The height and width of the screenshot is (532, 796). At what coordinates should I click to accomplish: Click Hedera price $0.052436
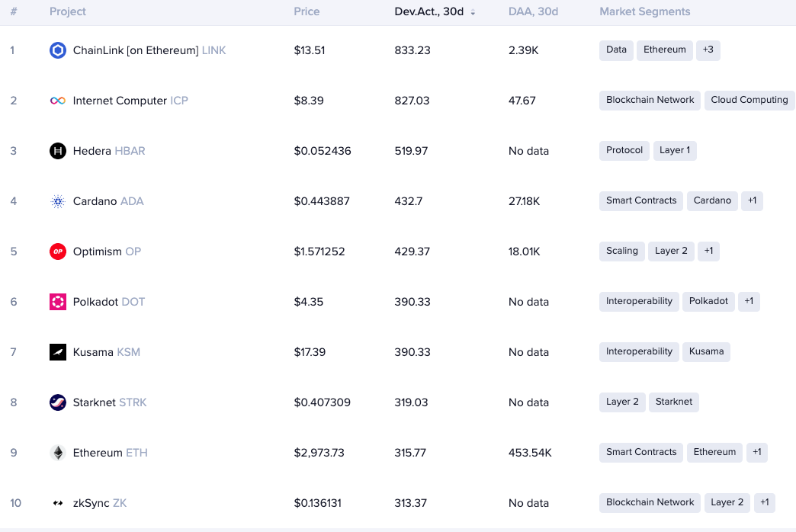pos(323,151)
